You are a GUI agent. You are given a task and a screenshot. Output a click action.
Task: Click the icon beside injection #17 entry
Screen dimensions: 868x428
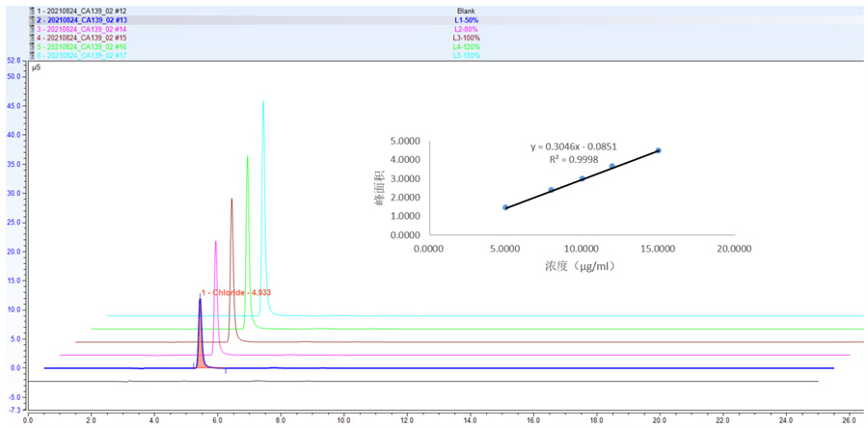(x=32, y=55)
